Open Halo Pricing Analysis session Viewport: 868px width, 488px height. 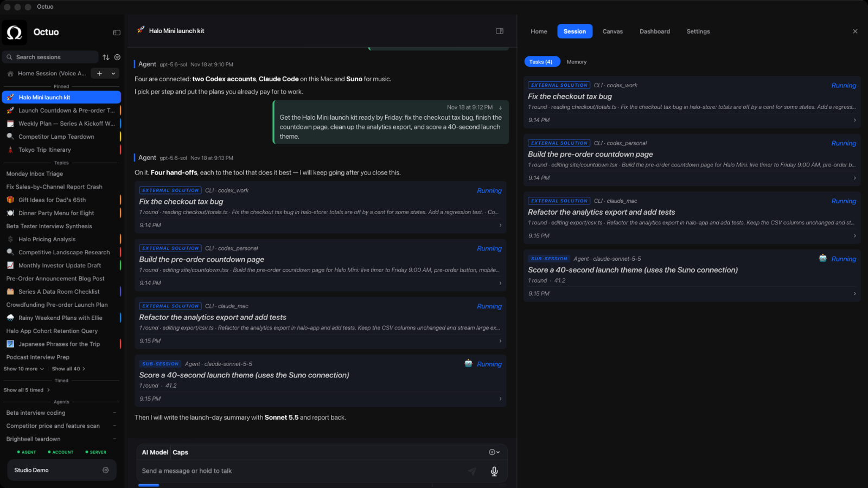pyautogui.click(x=62, y=239)
